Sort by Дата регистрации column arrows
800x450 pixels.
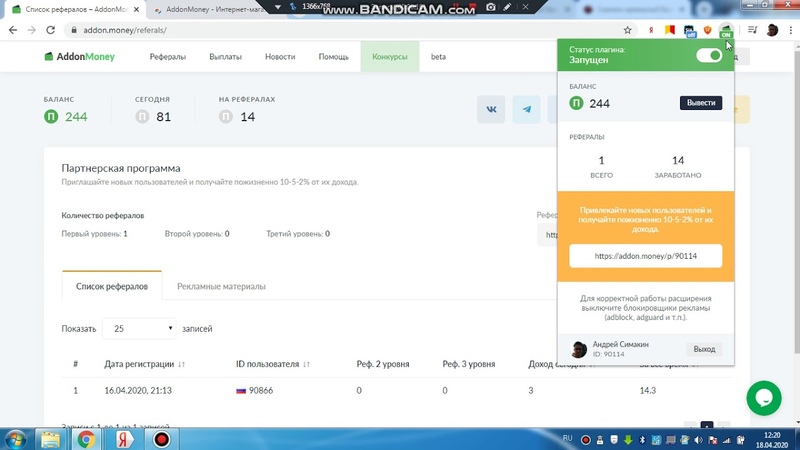click(181, 364)
